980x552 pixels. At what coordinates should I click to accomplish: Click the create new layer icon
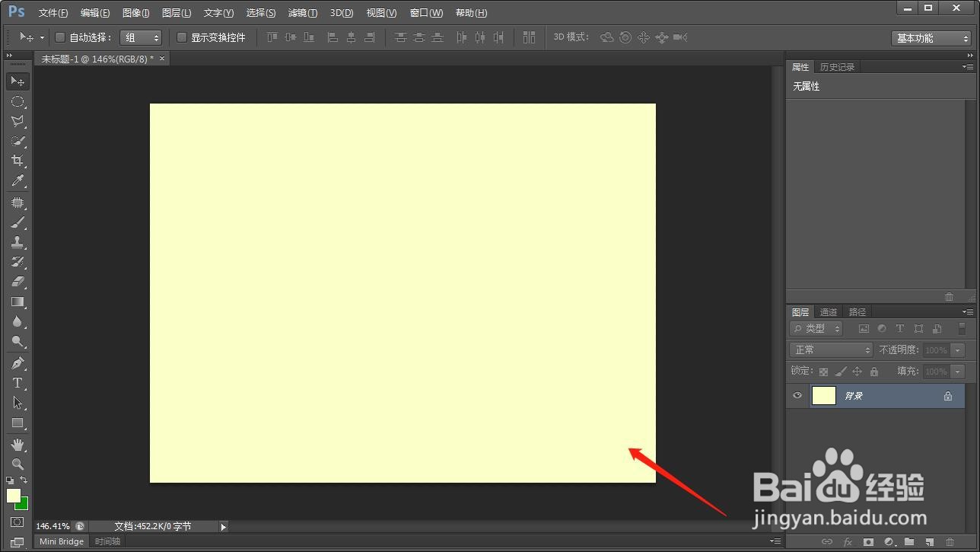point(929,542)
